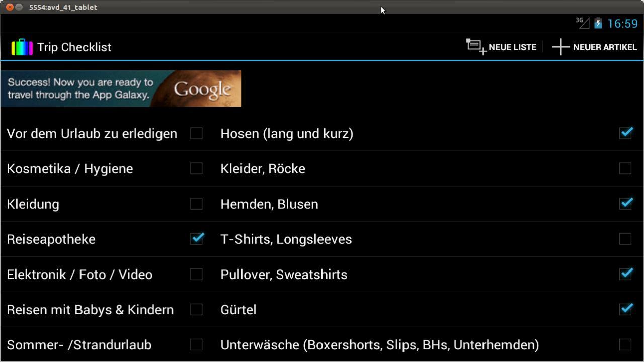Check the Vor dem Urlaub zu erledigen box
Image resolution: width=644 pixels, height=362 pixels.
coord(196,133)
